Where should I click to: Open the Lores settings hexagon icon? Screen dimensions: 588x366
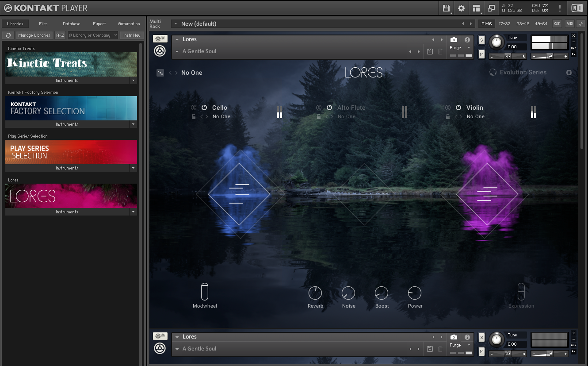point(569,73)
